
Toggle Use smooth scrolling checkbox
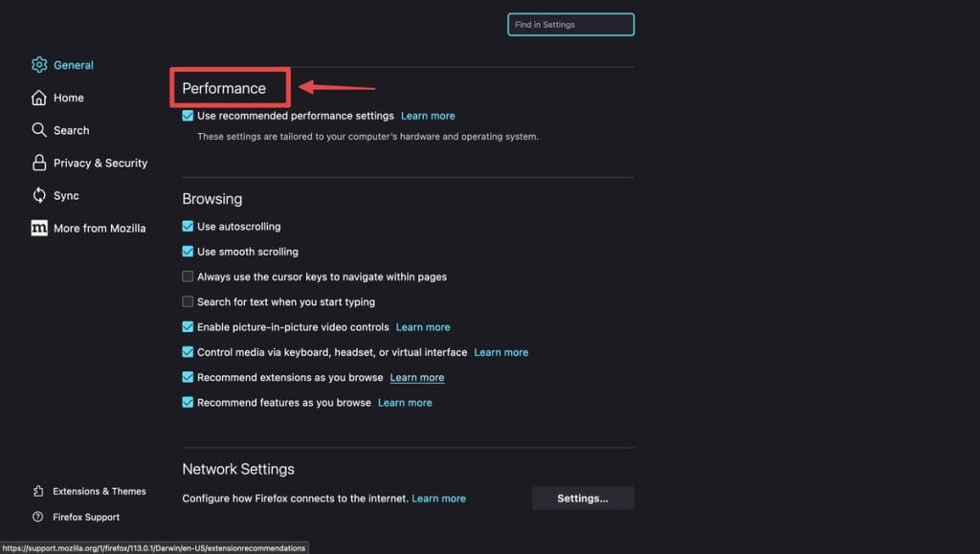click(188, 252)
